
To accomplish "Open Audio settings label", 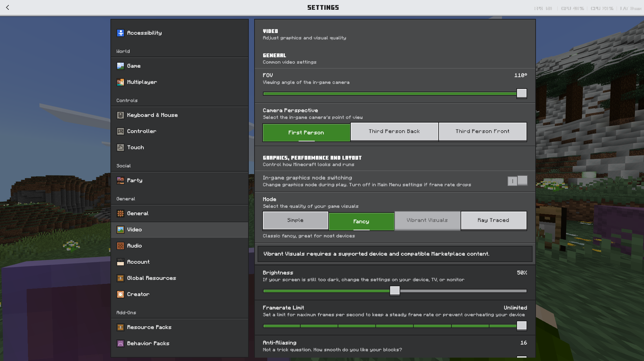I will [134, 246].
